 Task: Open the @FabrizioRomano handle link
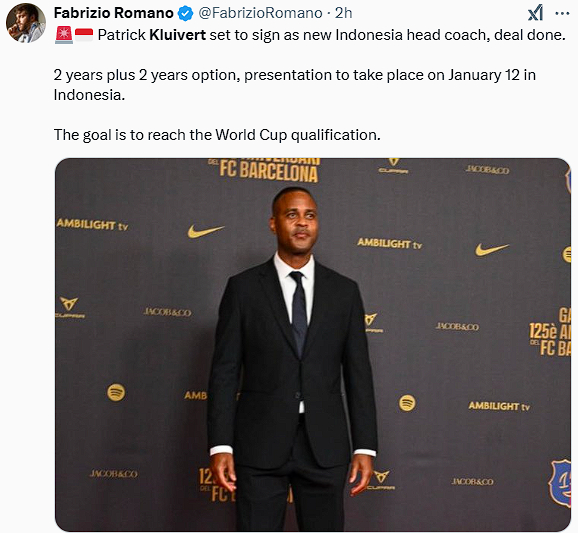[260, 13]
